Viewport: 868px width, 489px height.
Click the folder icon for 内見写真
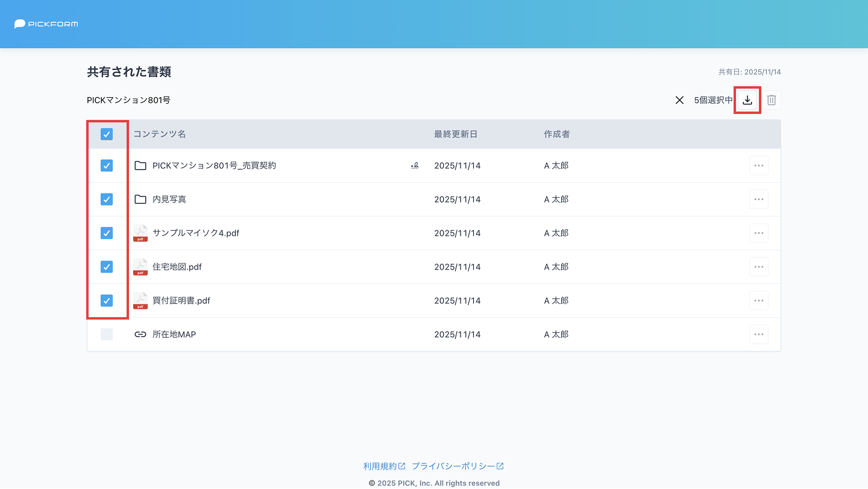140,200
